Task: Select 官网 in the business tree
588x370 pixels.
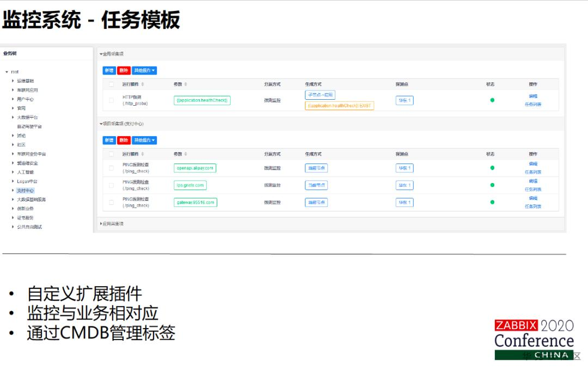Action: pos(21,108)
